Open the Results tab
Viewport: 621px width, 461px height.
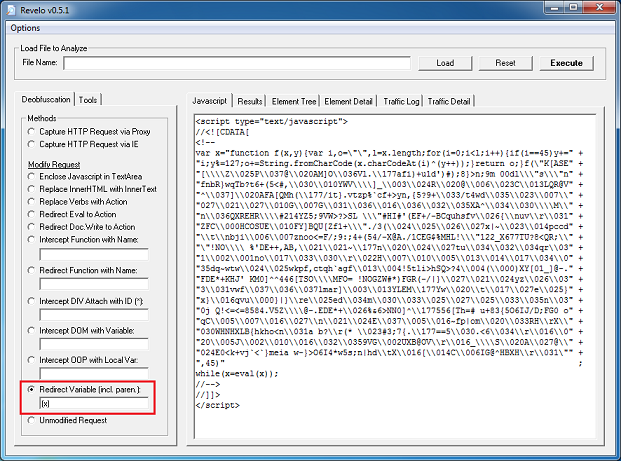tap(250, 101)
